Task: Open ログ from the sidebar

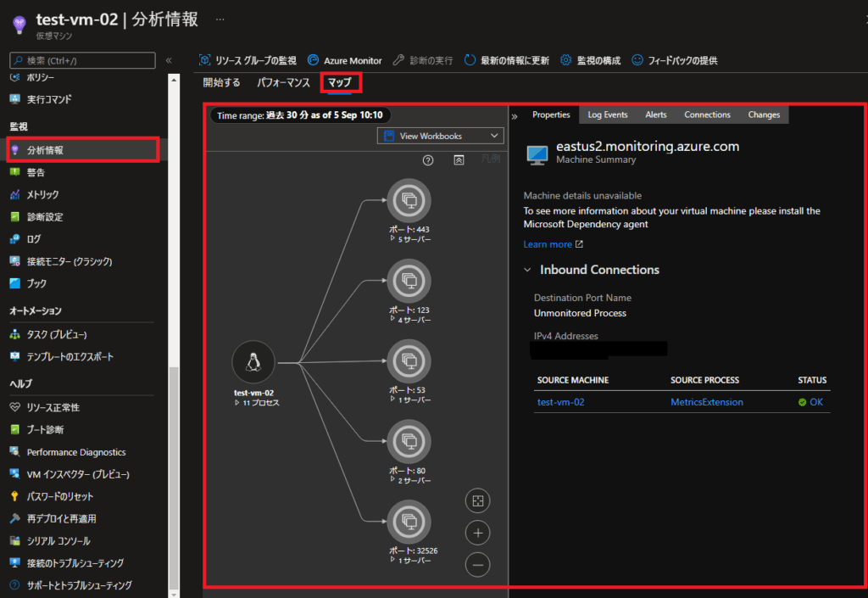Action: [34, 239]
